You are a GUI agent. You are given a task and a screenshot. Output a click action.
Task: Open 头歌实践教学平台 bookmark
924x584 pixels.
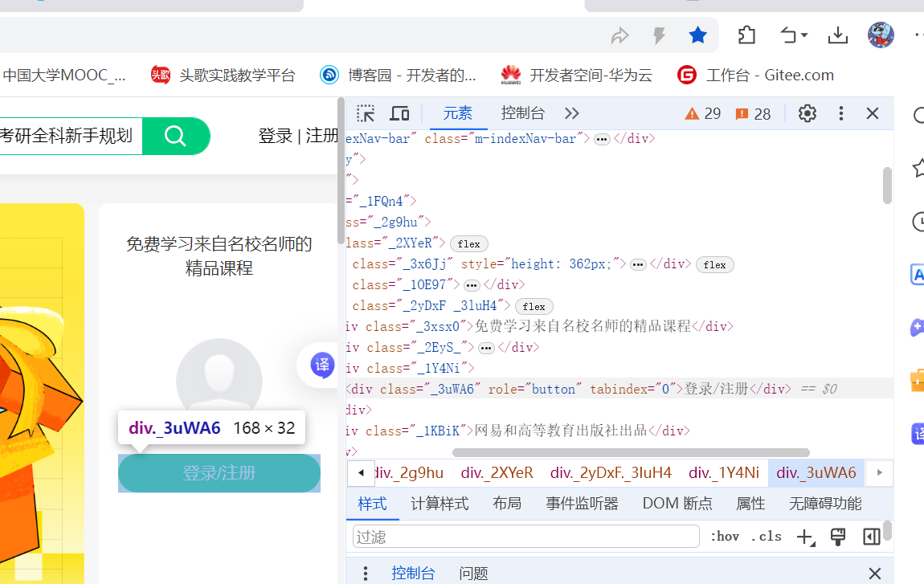pos(223,75)
